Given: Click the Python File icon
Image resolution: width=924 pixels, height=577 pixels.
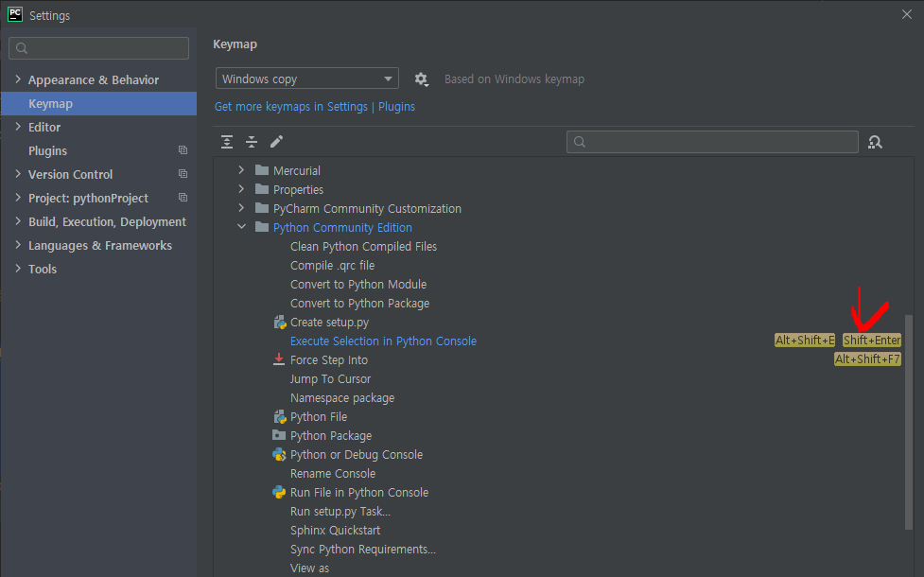Looking at the screenshot, I should tap(280, 417).
